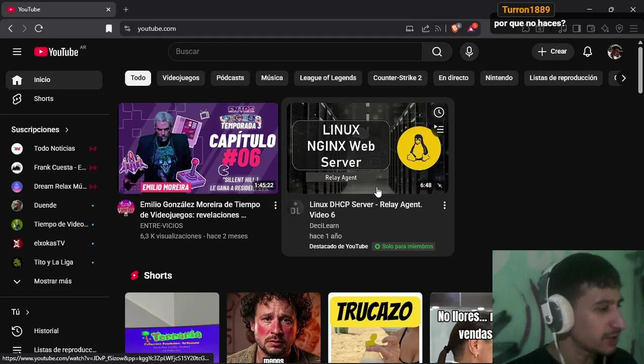Expand the Tú section arrow
Image resolution: width=644 pixels, height=364 pixels.
27,312
